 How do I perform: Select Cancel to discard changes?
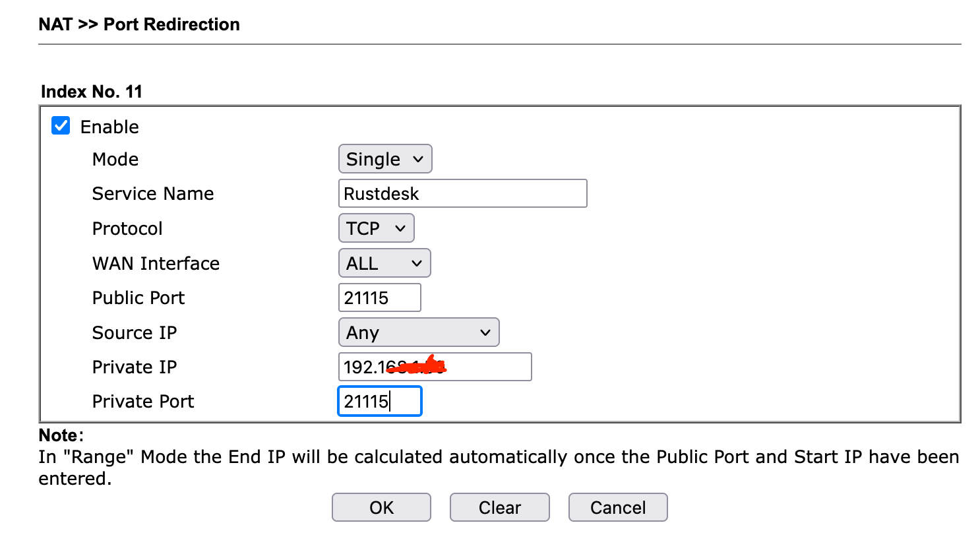tap(617, 507)
